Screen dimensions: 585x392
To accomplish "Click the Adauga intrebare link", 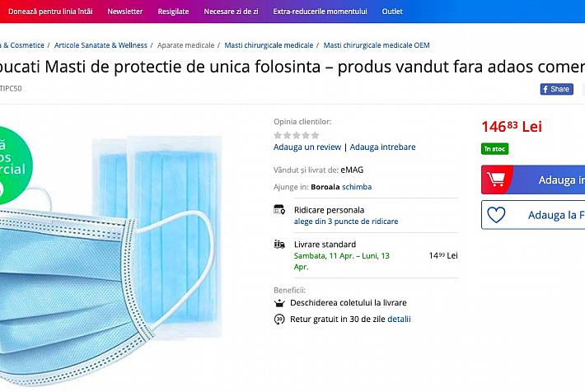I will [382, 147].
